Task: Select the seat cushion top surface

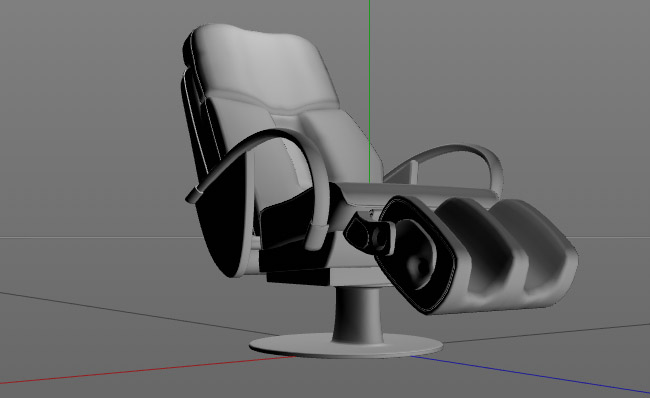Action: pos(415,190)
